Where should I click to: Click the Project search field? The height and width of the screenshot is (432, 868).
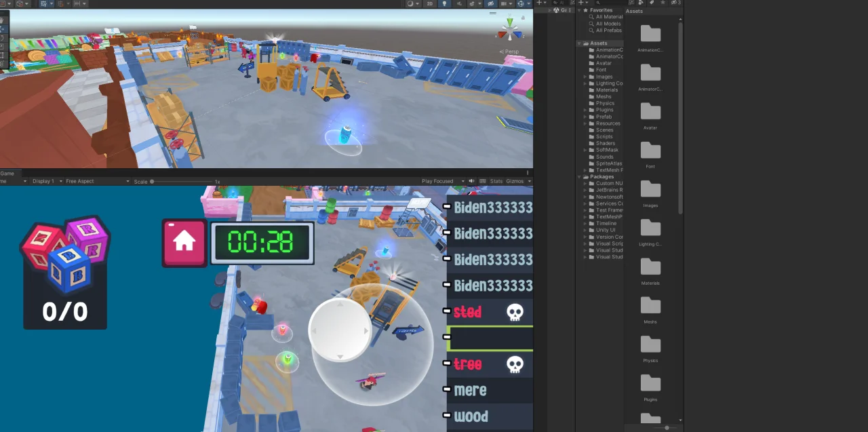point(610,3)
